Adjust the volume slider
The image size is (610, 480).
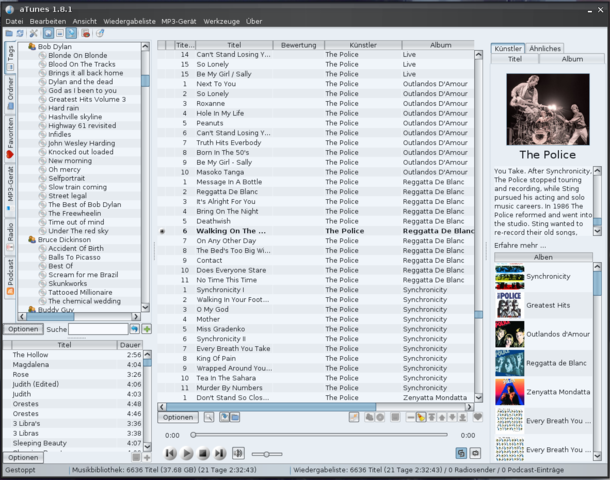pyautogui.click(x=267, y=454)
